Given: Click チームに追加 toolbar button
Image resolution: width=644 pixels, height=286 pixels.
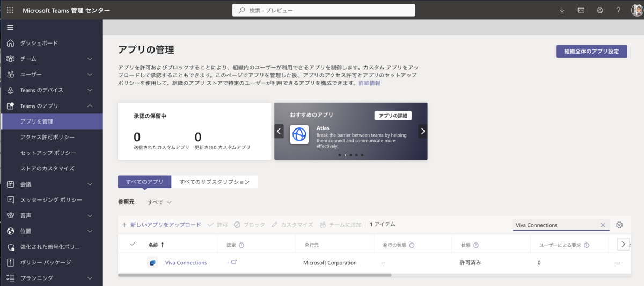Looking at the screenshot, I should (341, 225).
